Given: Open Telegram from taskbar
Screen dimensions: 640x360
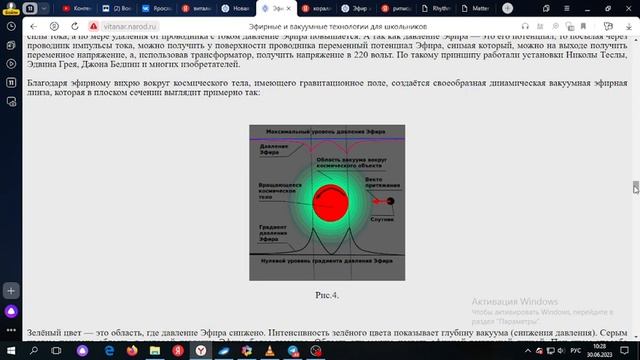Looking at the screenshot, I should (x=293, y=351).
